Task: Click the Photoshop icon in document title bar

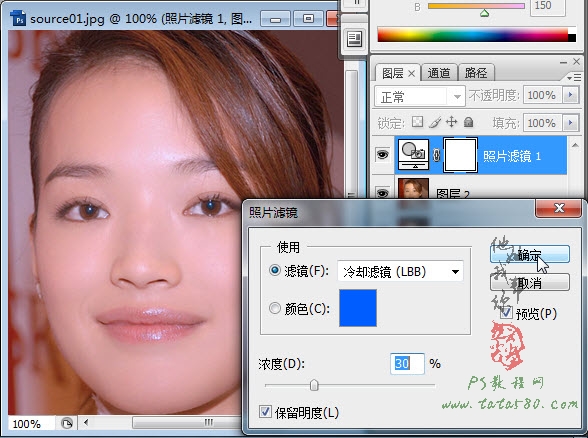Action: point(18,18)
